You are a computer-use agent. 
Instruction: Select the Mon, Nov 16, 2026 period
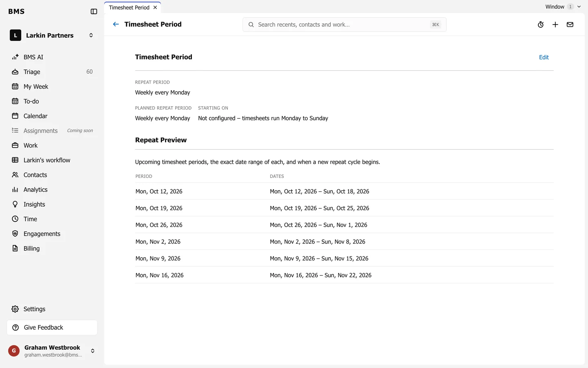coord(160,275)
